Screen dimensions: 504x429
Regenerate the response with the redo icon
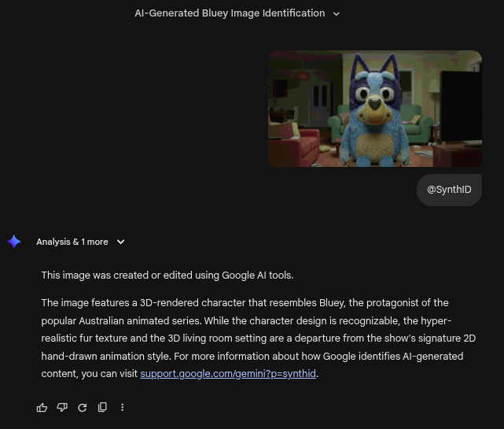click(82, 407)
